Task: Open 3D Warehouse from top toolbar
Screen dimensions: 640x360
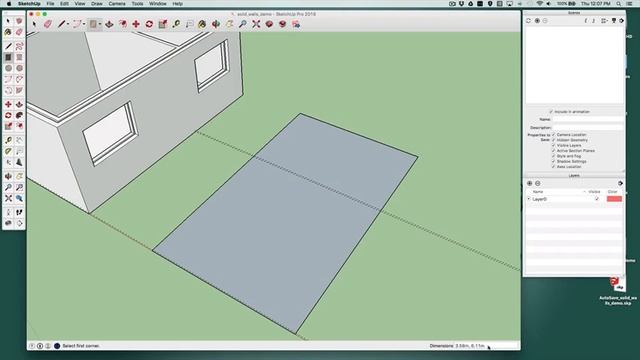Action: (x=269, y=24)
